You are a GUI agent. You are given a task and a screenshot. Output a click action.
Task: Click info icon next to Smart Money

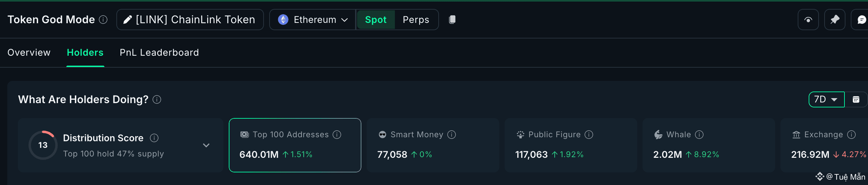point(452,135)
